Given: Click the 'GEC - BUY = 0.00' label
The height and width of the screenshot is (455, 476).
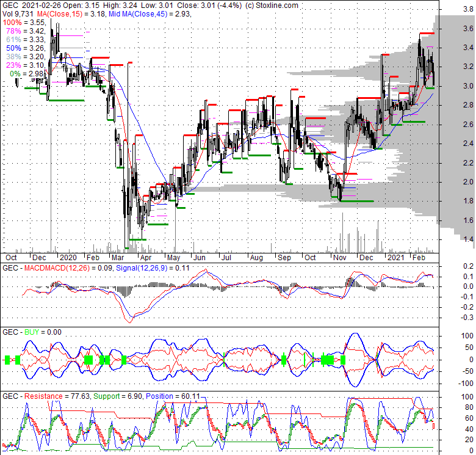Looking at the screenshot, I should (32, 332).
